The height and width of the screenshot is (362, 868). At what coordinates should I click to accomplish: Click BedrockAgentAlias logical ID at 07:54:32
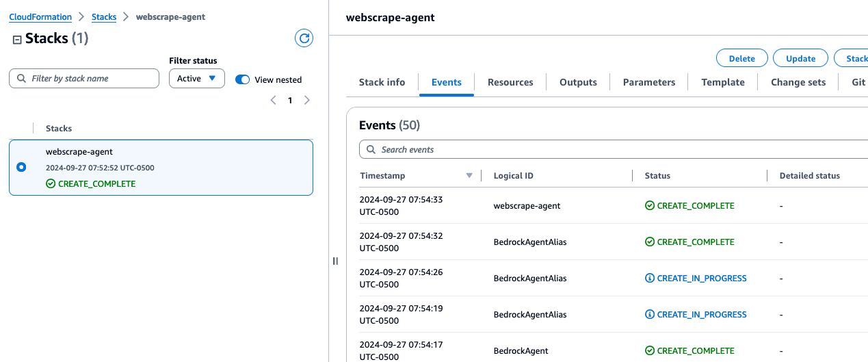(530, 242)
